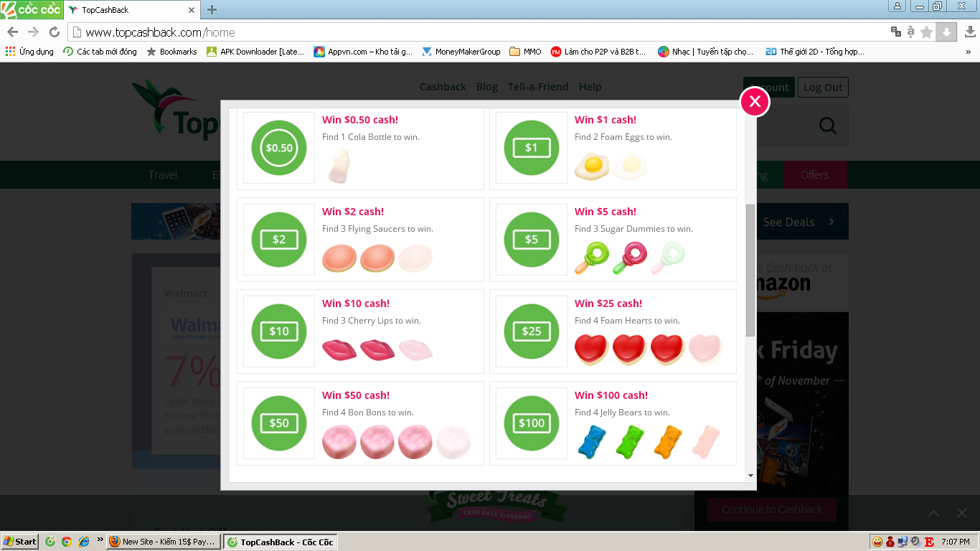
Task: Go forward in browser history
Action: [33, 32]
